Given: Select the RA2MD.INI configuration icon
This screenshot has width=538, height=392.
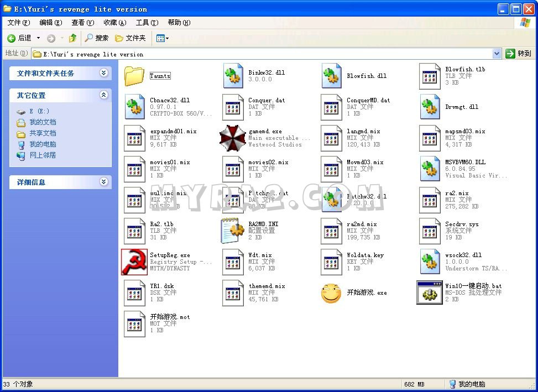Looking at the screenshot, I should pos(233,231).
